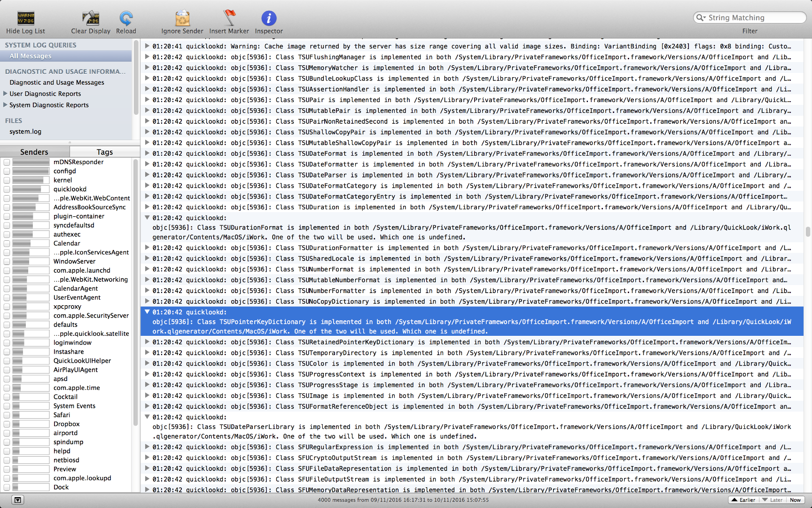Viewport: 812px width, 508px height.
Task: Tick the configd sender checkbox
Action: coord(7,171)
